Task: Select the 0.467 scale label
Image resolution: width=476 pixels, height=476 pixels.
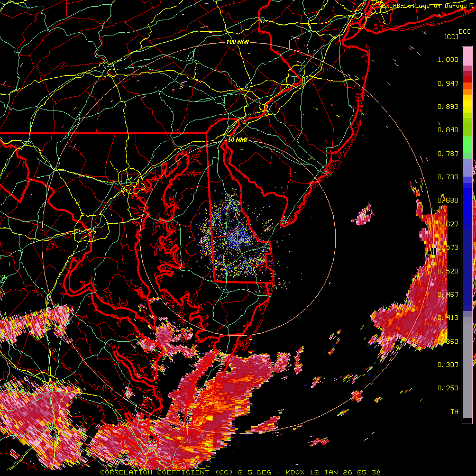Action: [x=448, y=295]
